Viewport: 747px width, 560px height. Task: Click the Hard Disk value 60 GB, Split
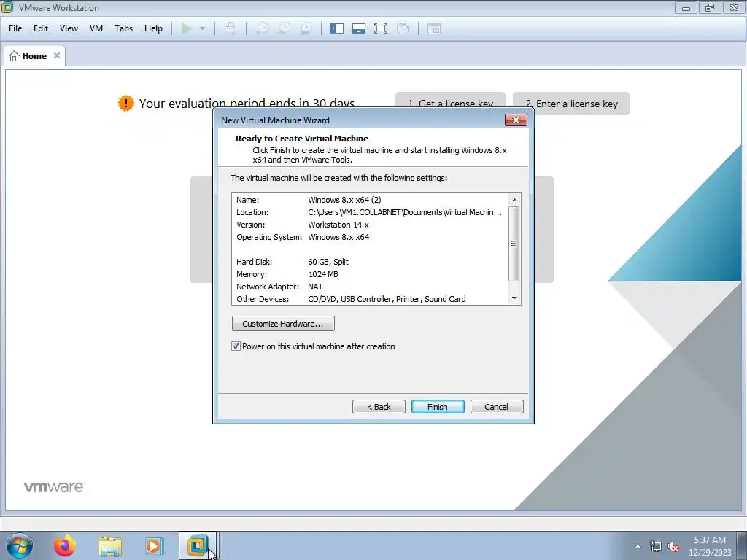click(328, 262)
